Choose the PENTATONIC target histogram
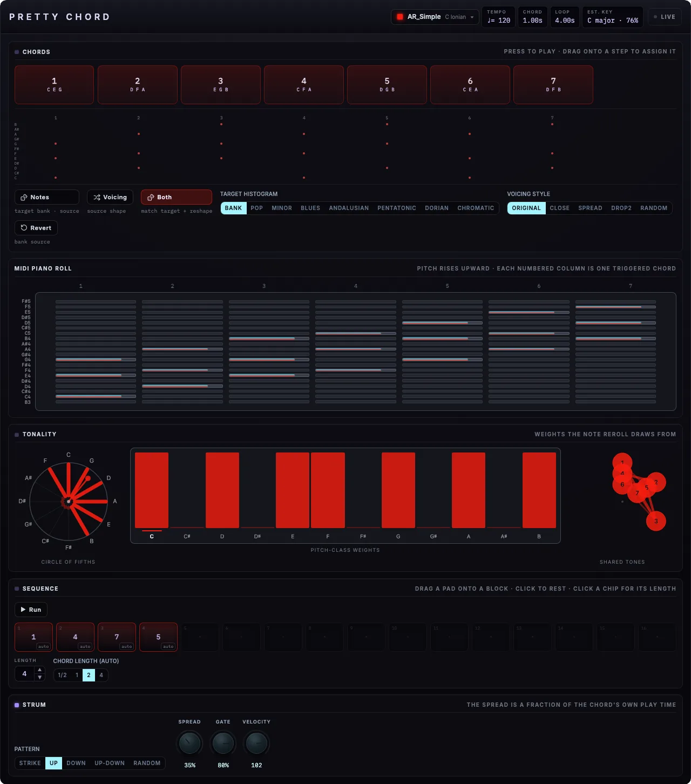Image resolution: width=691 pixels, height=784 pixels. coord(397,208)
